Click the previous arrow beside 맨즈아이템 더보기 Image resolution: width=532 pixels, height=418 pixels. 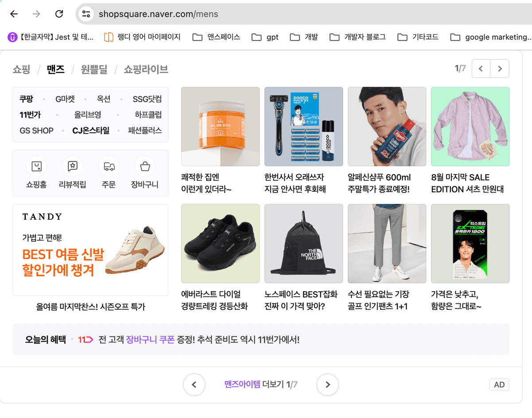pyautogui.click(x=194, y=385)
